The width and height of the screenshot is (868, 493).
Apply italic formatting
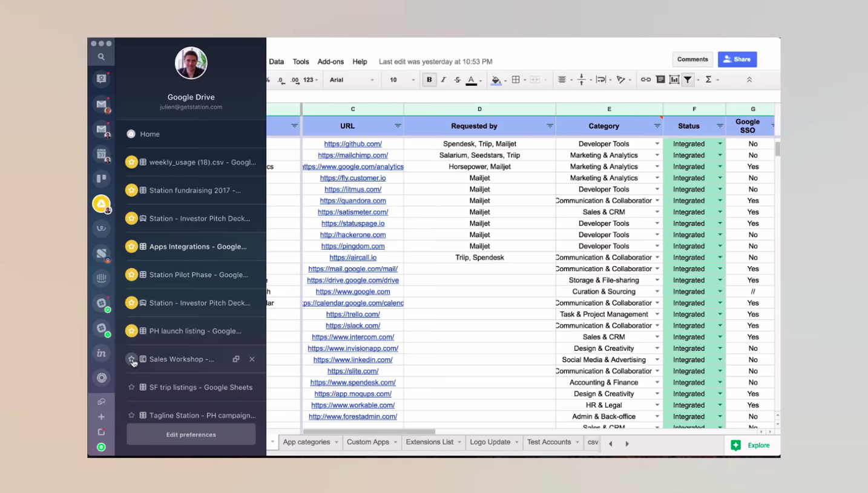(x=443, y=80)
